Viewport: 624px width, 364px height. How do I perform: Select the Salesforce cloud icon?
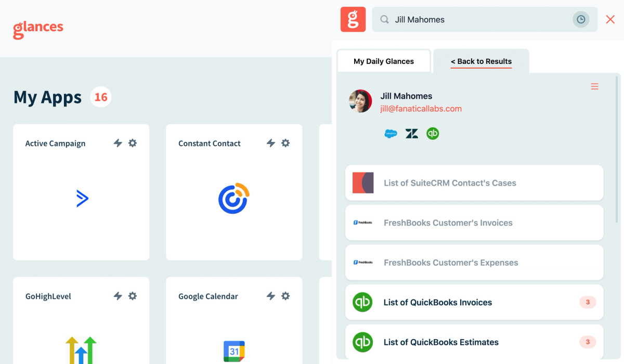click(391, 134)
